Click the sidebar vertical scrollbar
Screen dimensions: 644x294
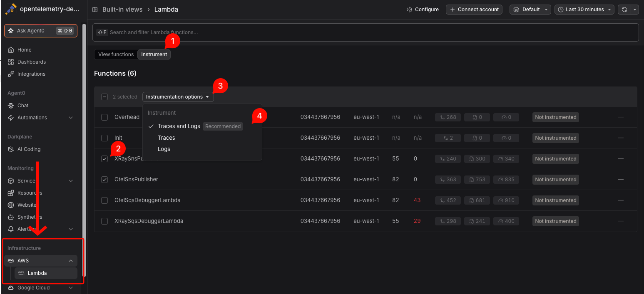click(x=84, y=150)
